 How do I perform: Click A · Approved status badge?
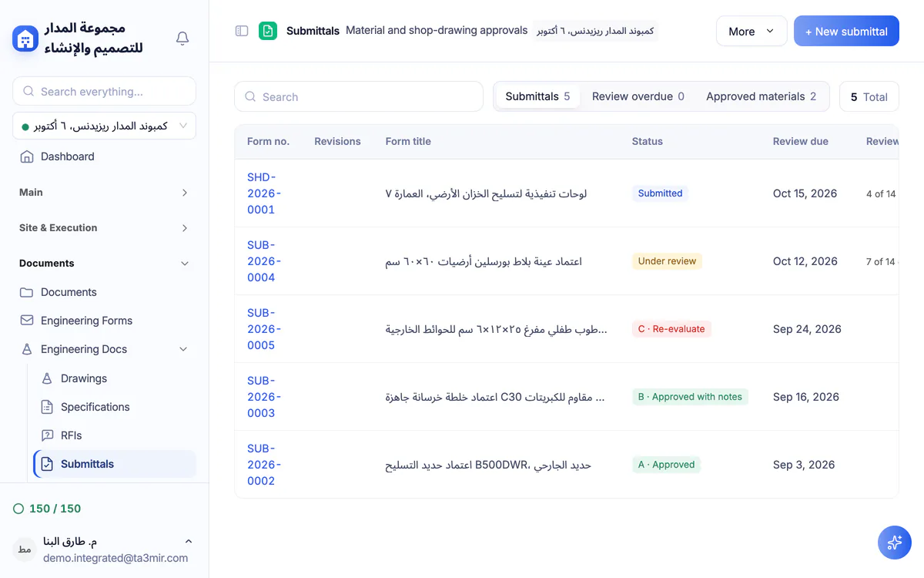pos(666,465)
